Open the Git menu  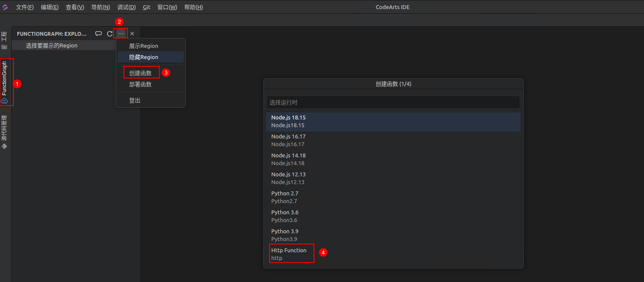[146, 7]
